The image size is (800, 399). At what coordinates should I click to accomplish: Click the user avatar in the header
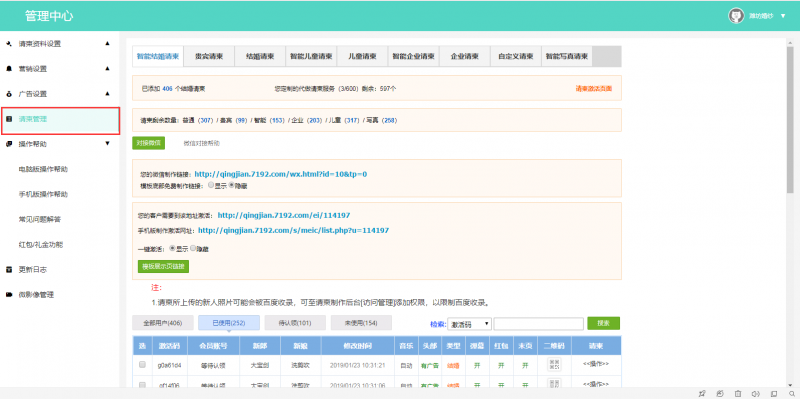[x=736, y=15]
